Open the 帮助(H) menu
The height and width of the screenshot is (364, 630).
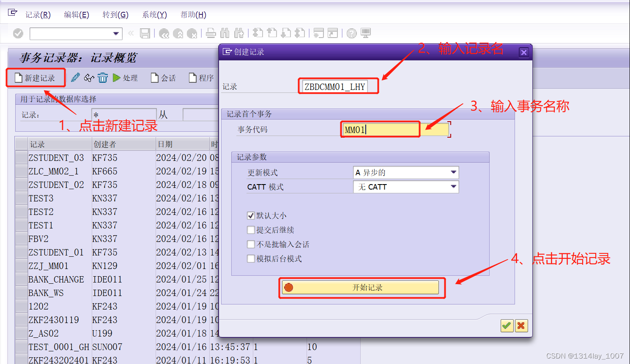pos(193,15)
